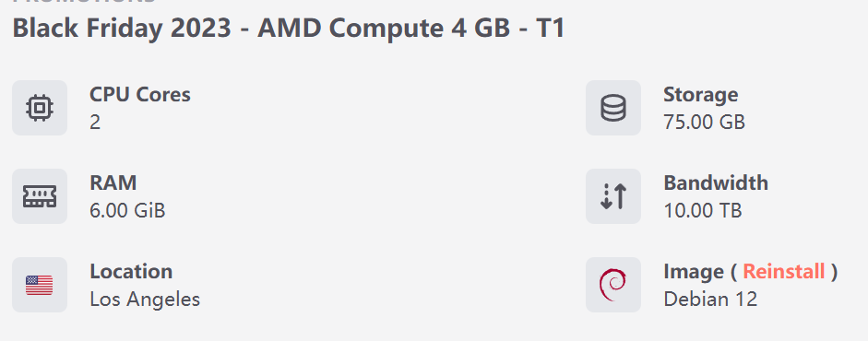
Task: Select the Location heading
Action: point(131,271)
